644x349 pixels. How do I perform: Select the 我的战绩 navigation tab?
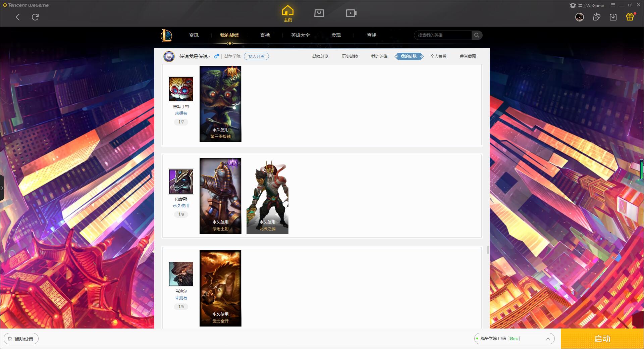[229, 35]
